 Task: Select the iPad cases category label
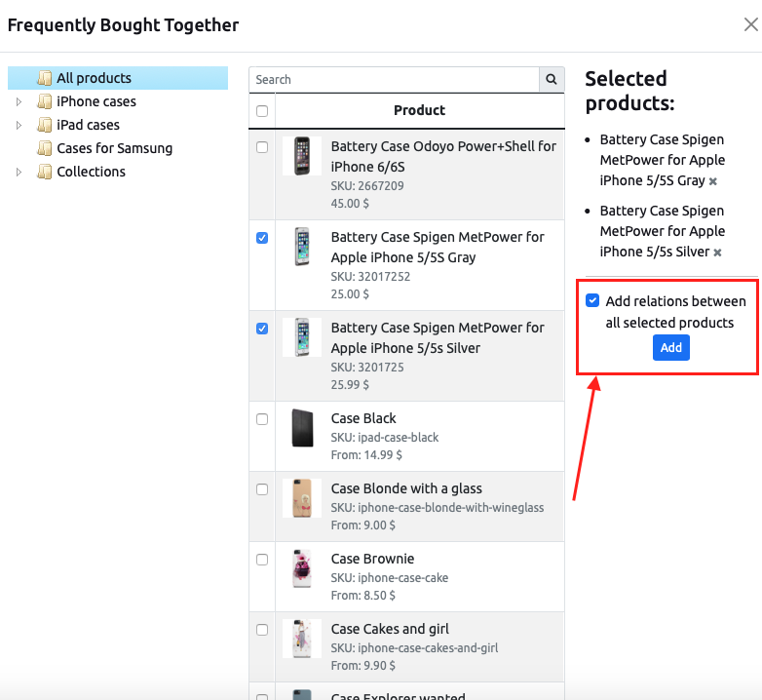(88, 125)
